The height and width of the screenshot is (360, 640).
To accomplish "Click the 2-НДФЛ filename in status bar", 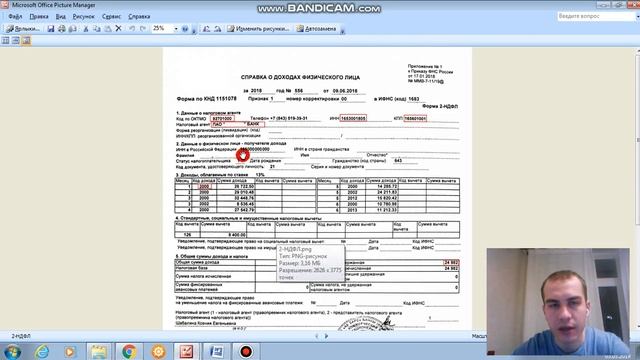I will (21, 336).
